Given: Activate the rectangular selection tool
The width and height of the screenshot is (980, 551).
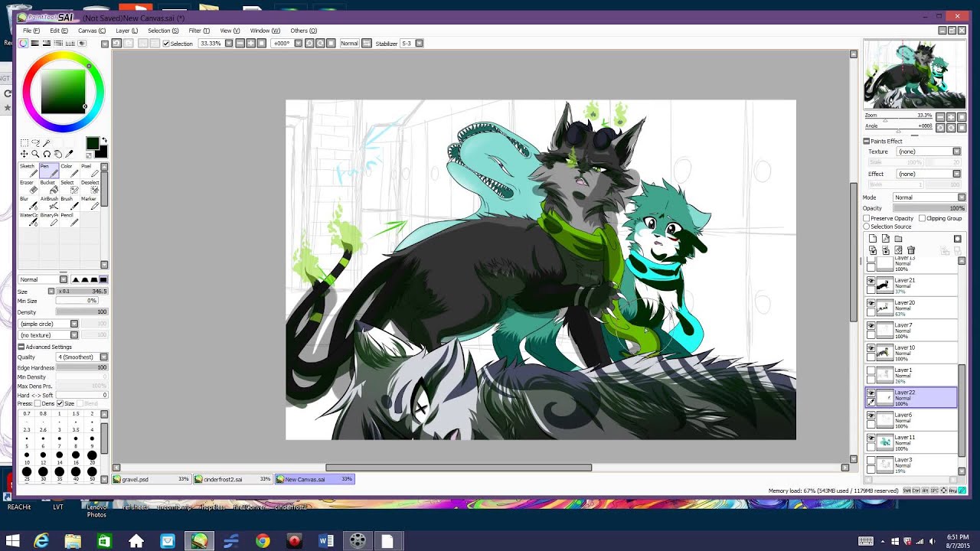Looking at the screenshot, I should 24,143.
